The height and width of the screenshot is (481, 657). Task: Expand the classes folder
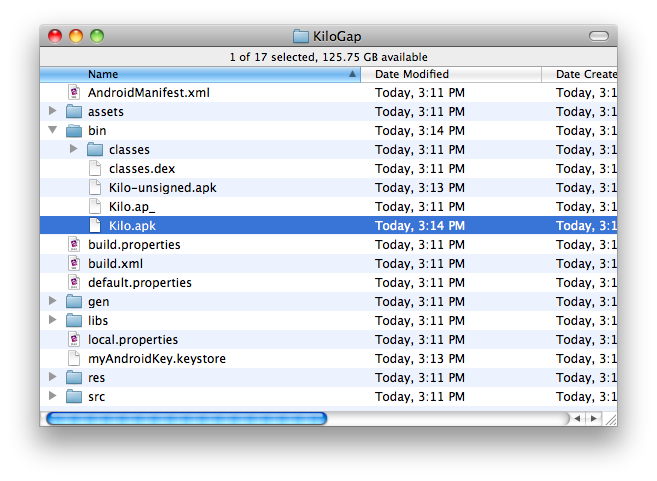(73, 149)
